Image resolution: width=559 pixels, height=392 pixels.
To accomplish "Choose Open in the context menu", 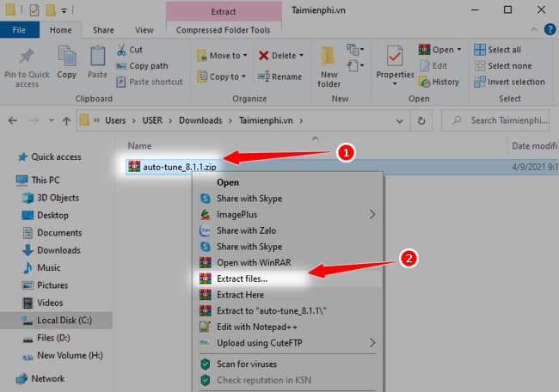I will click(287, 182).
